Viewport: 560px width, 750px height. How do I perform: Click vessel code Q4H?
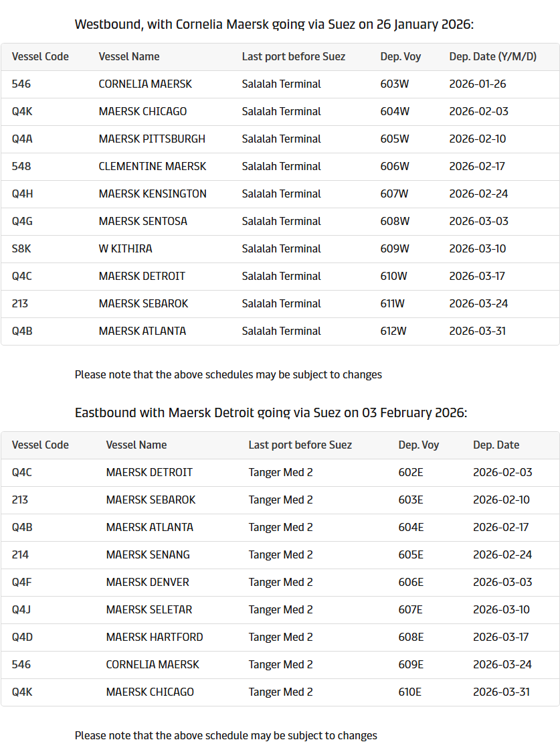[x=22, y=194]
